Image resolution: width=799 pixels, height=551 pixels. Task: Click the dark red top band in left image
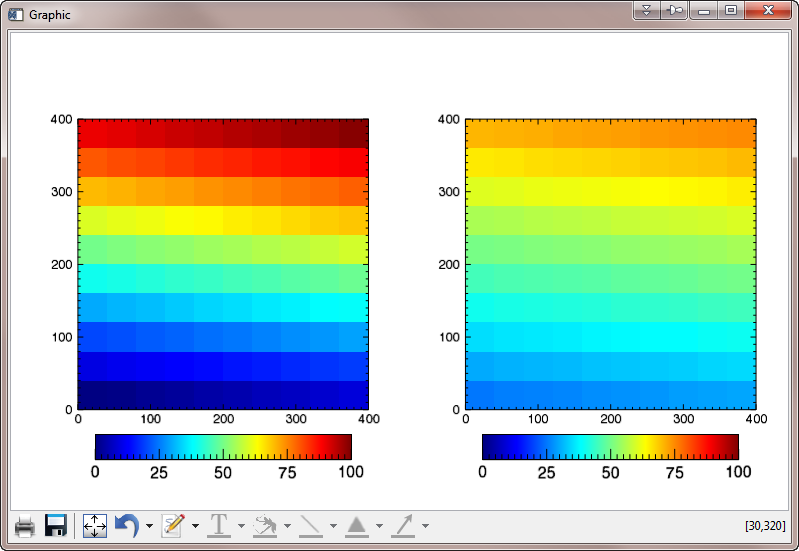(x=223, y=133)
